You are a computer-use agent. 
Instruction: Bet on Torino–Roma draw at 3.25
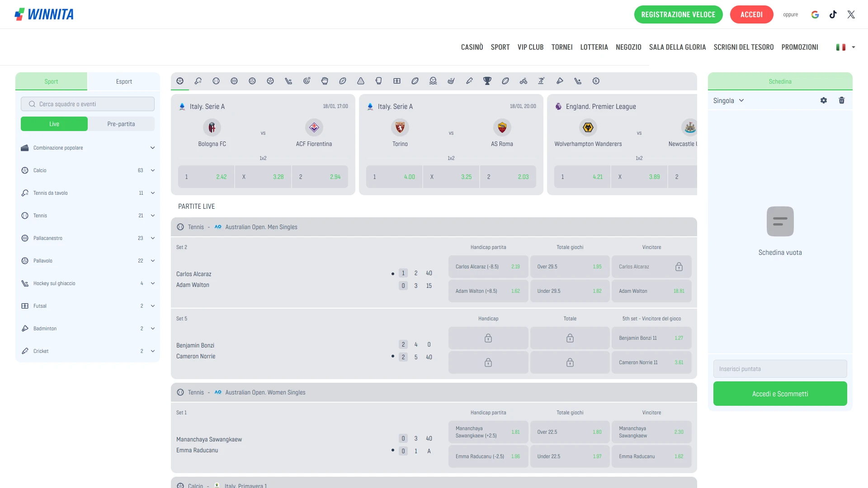pos(451,177)
